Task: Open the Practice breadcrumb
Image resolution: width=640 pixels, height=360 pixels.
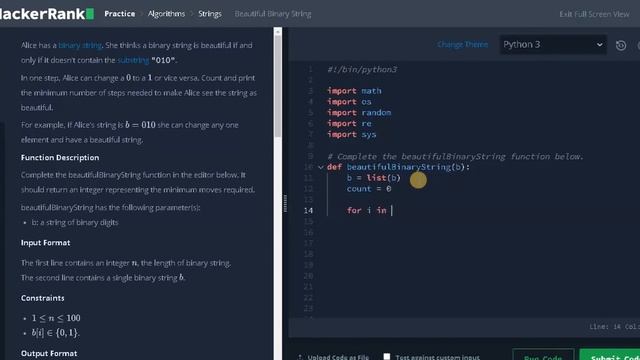Action: (120, 14)
